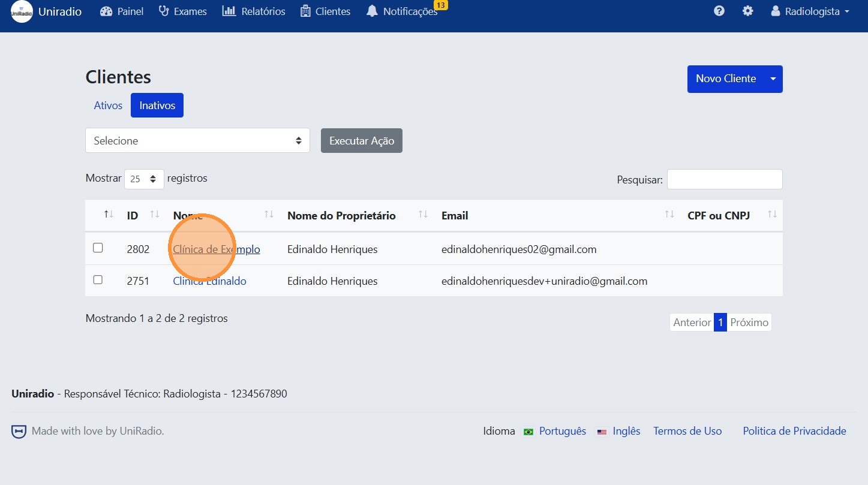Open the Notificações bell icon
This screenshot has width=868, height=485.
point(373,11)
